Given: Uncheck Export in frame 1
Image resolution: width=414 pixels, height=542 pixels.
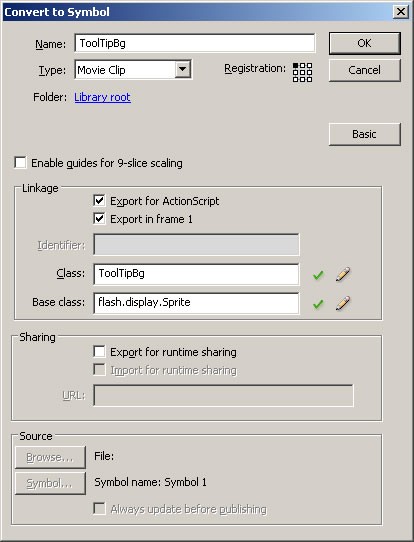Looking at the screenshot, I should pyautogui.click(x=100, y=218).
